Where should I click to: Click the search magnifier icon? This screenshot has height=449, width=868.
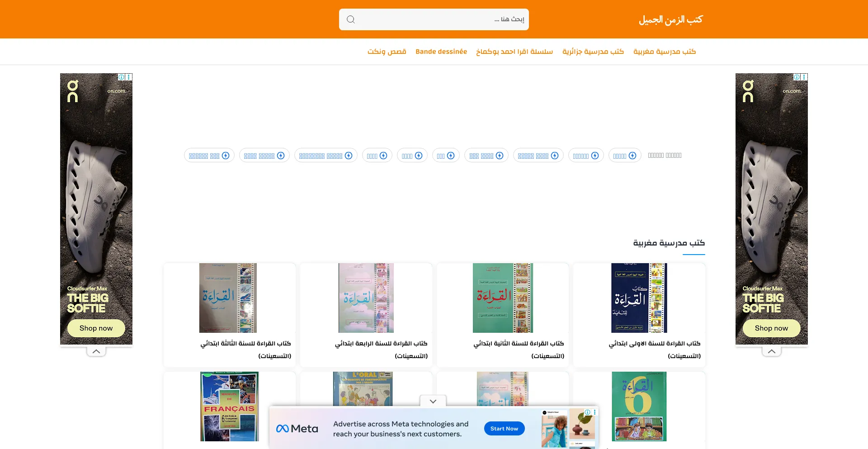[x=351, y=19]
